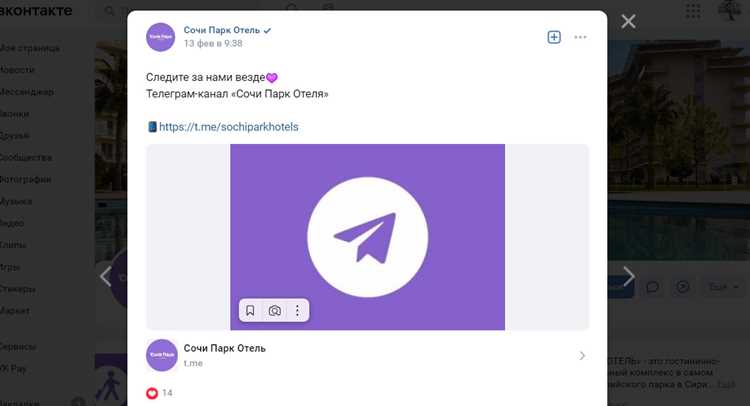Open Новости in the left sidebar
This screenshot has width=750, height=406.
18,70
